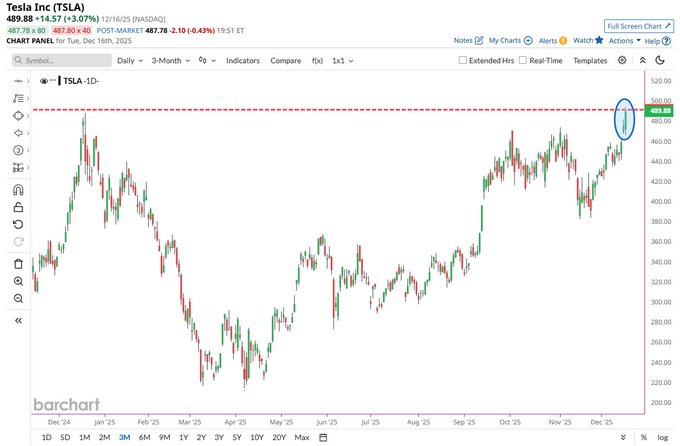Click the undo arrow icon

(x=18, y=224)
